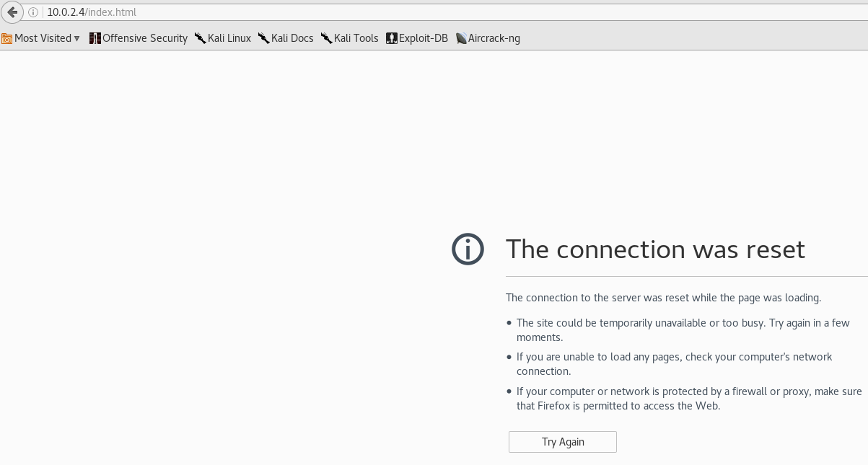Open the Offensive Security bookmark text
Viewport: 868px width, 465px height.
click(144, 38)
